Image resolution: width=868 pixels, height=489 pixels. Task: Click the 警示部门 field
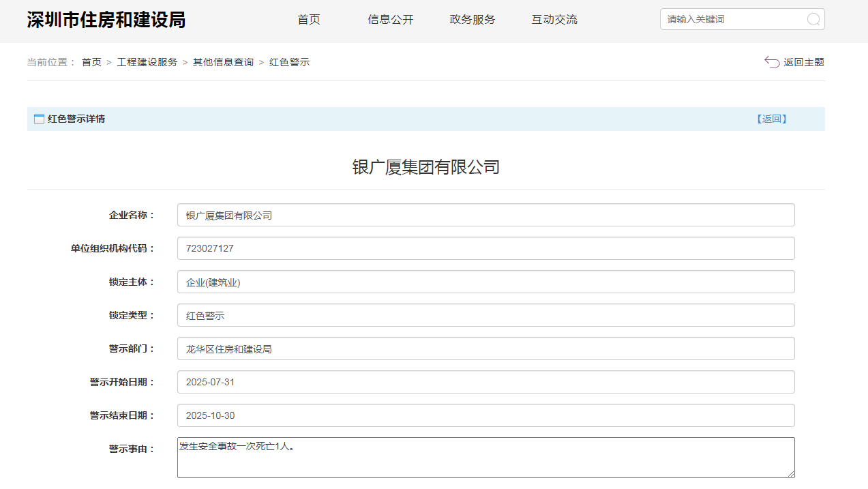click(x=485, y=349)
